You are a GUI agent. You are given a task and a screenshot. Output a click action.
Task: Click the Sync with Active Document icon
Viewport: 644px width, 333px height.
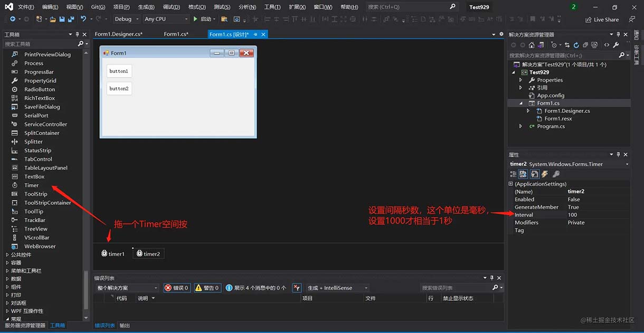(567, 45)
